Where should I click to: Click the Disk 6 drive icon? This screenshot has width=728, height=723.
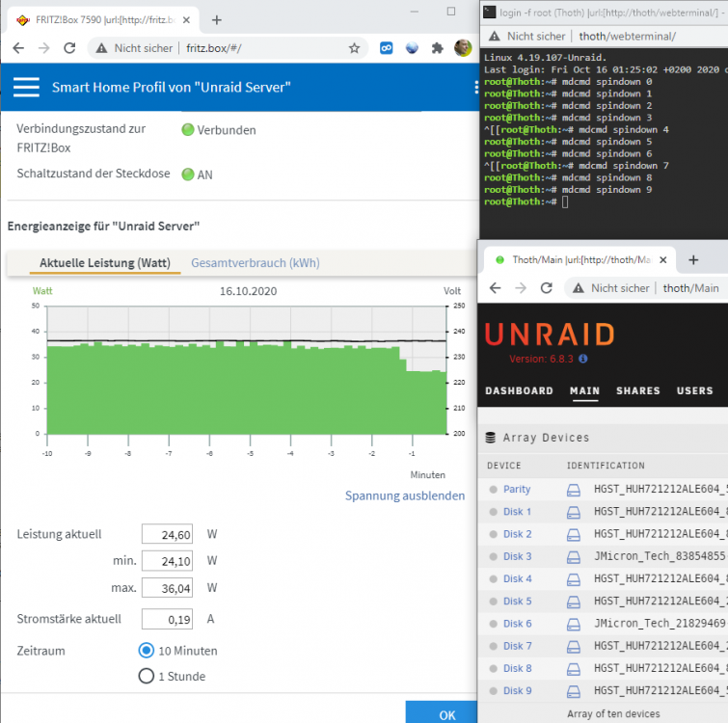click(x=574, y=624)
